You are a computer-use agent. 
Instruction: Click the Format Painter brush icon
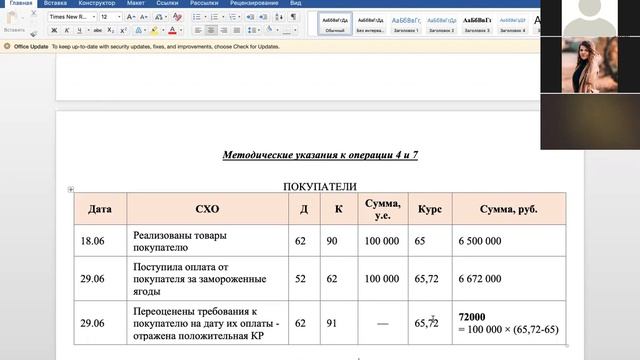click(34, 33)
